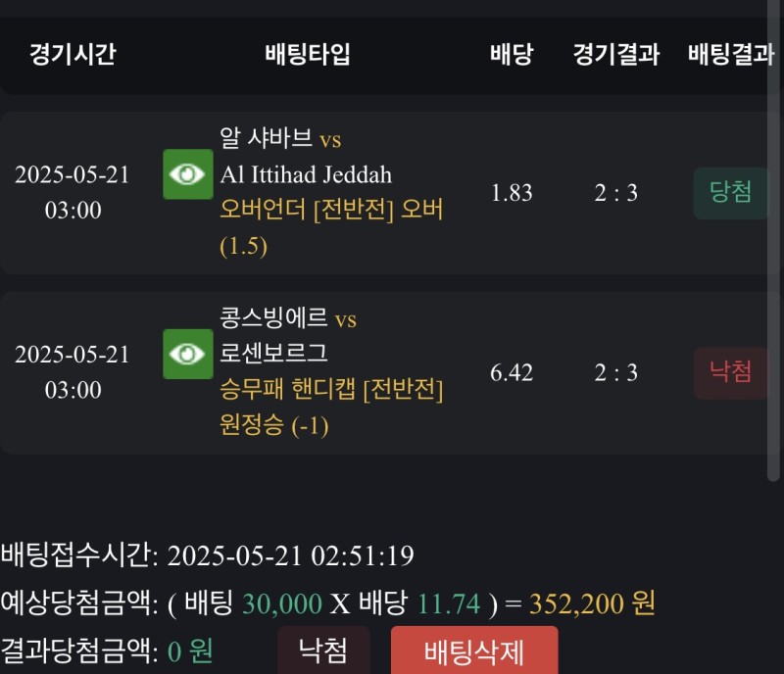Click the dark 낙첨 button beside 배팅삭제
This screenshot has height=674, width=784.
[x=323, y=650]
